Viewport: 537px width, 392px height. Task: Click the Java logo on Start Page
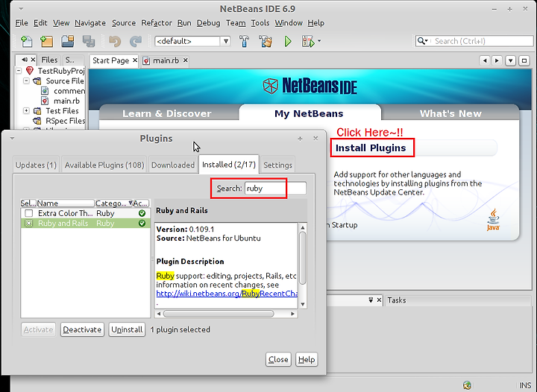tap(493, 220)
